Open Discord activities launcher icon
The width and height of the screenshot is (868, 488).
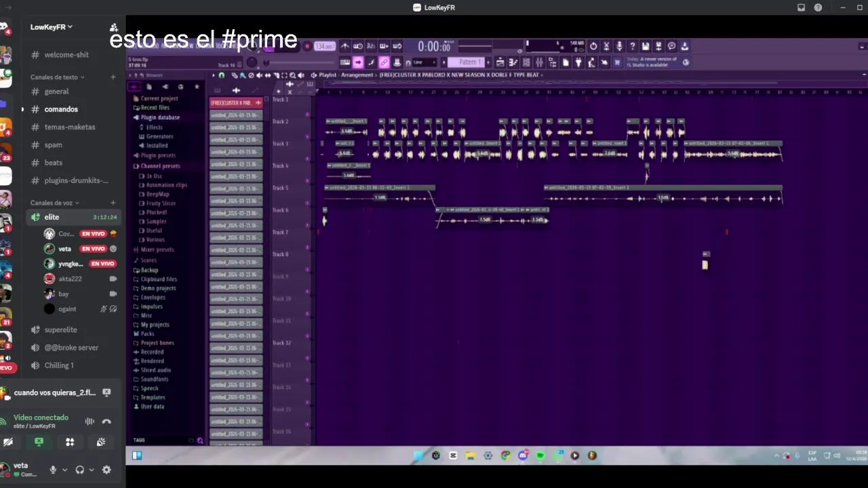(x=70, y=442)
